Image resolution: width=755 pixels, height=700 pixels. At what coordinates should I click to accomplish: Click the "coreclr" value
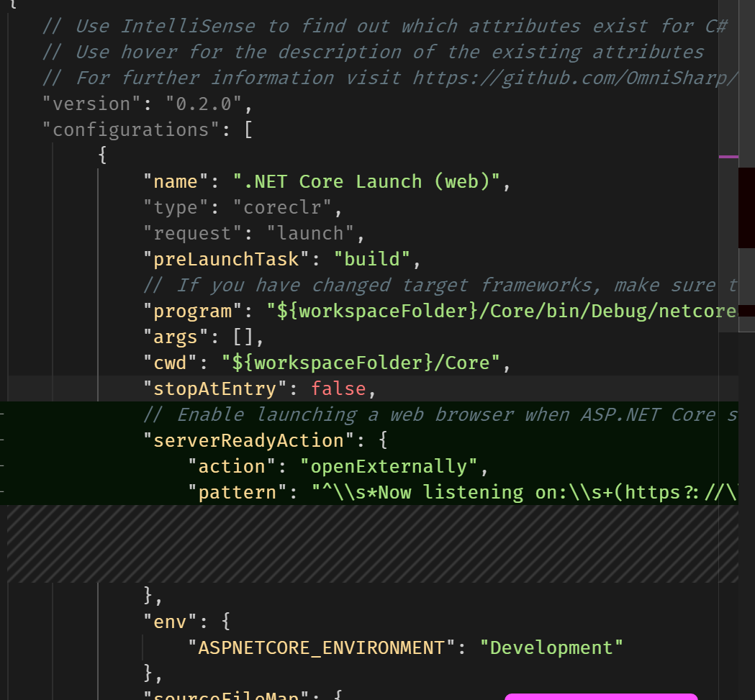click(x=282, y=207)
